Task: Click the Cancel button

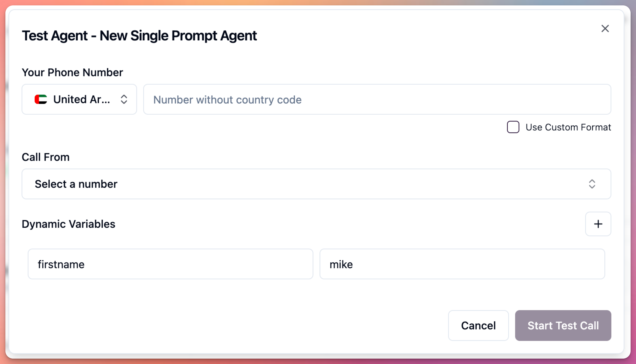Action: click(478, 326)
